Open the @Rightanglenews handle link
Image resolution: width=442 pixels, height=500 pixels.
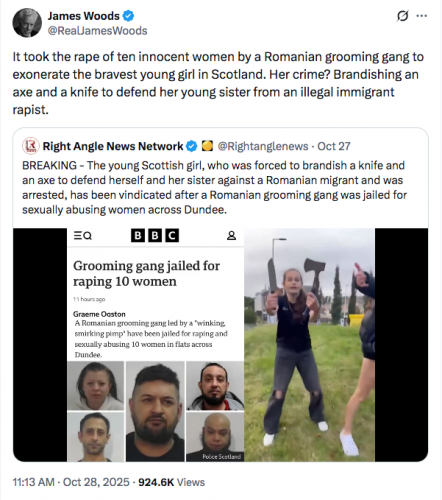point(263,146)
